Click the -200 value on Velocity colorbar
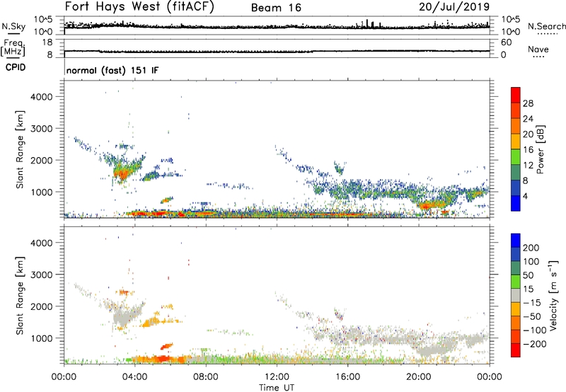This screenshot has width=566, height=392. click(535, 344)
